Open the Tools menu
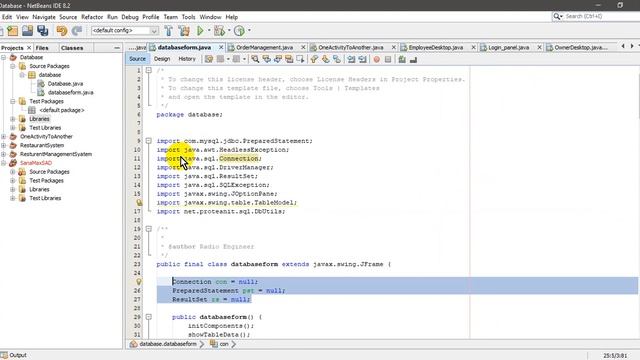Viewport: 640px width, 360px height. pyautogui.click(x=188, y=17)
